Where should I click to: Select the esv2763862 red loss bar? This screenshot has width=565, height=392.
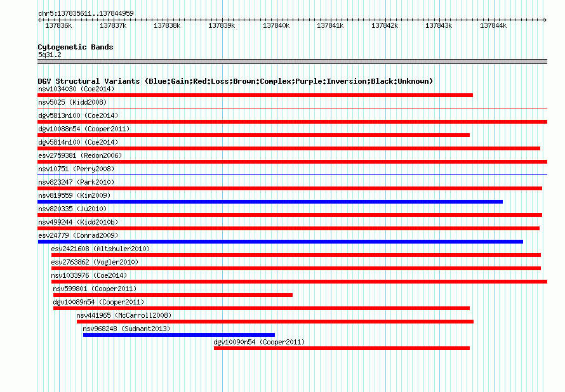[296, 268]
